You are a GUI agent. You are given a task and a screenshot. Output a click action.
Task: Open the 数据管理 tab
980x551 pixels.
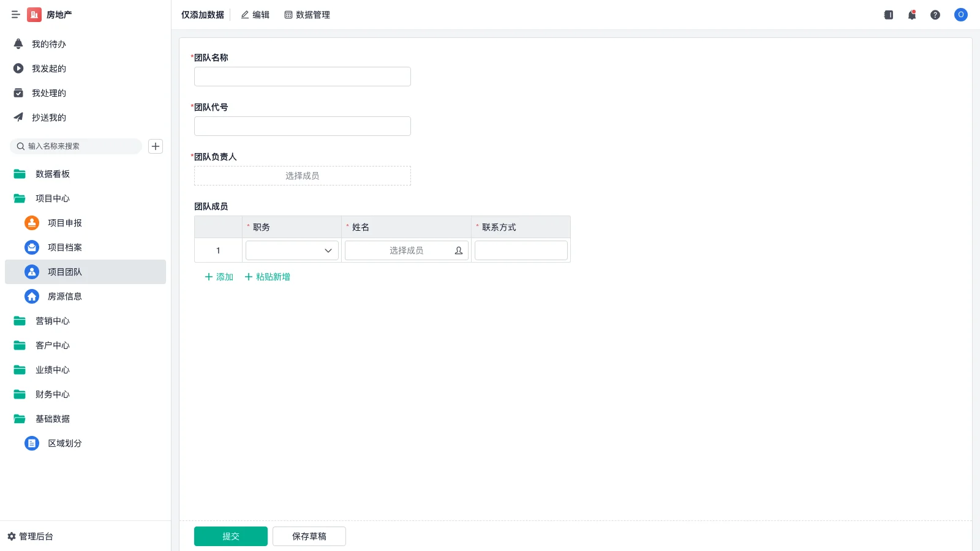coord(307,15)
